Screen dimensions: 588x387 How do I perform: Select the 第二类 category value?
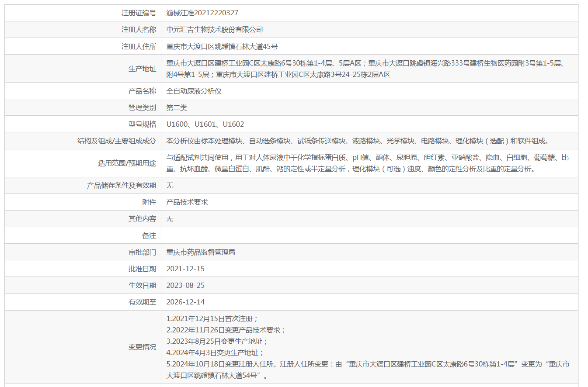177,108
